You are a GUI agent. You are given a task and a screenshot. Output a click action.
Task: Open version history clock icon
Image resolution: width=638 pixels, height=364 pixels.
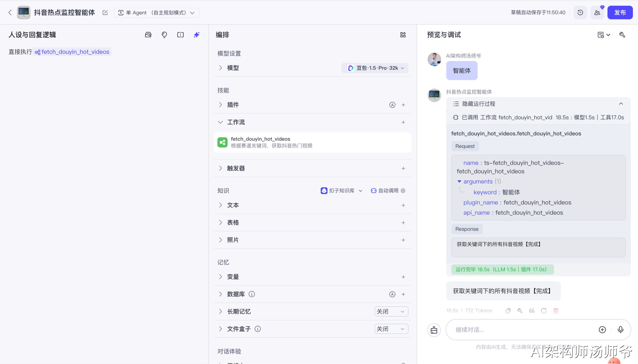pos(580,13)
